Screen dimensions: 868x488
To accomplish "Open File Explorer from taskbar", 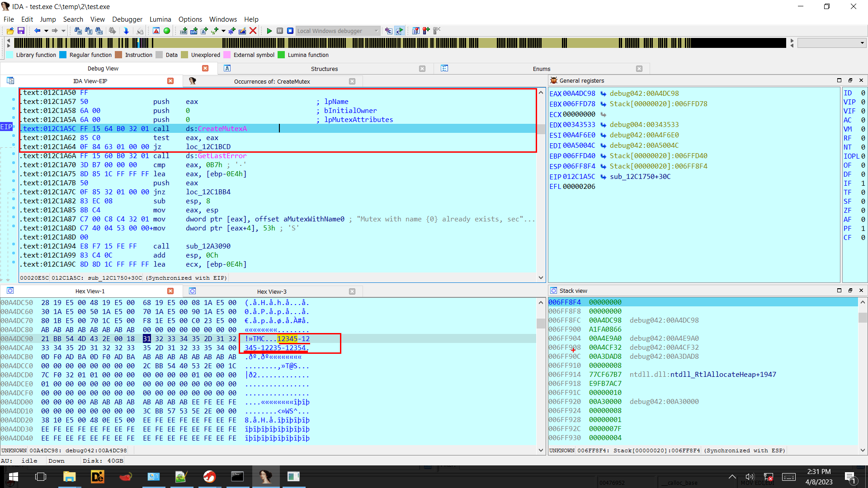I will tap(69, 477).
